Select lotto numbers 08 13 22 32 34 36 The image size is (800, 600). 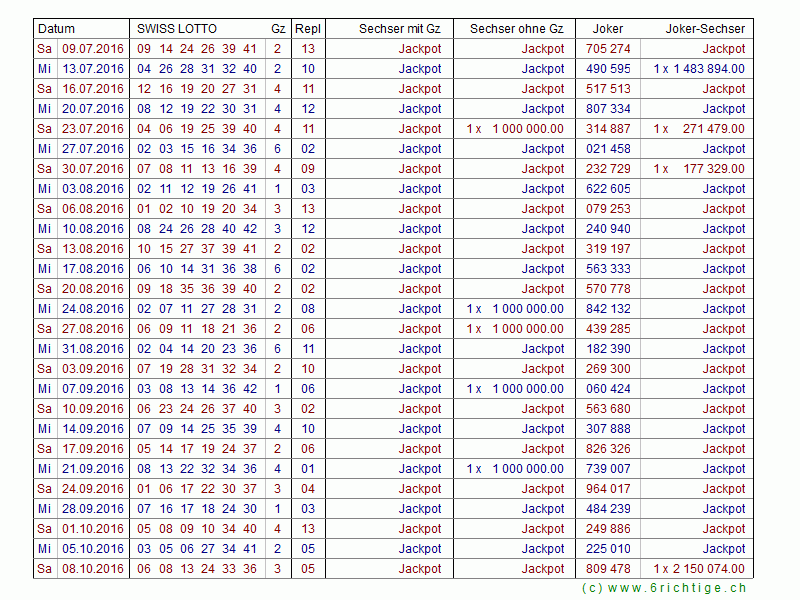click(197, 469)
